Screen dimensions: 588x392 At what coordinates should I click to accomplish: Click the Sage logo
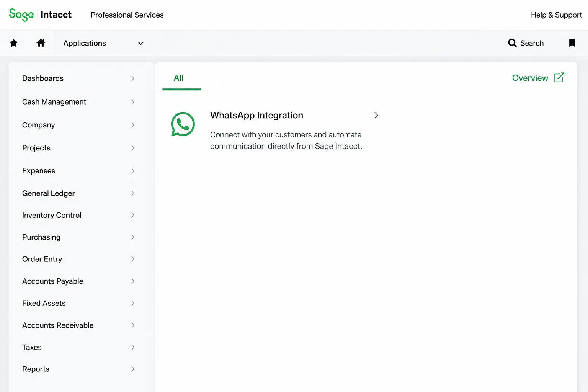point(21,15)
